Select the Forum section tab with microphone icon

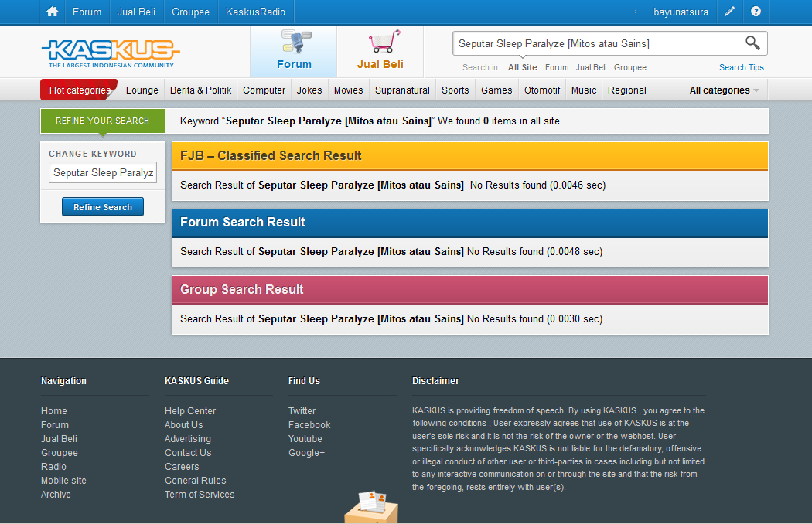pyautogui.click(x=294, y=51)
